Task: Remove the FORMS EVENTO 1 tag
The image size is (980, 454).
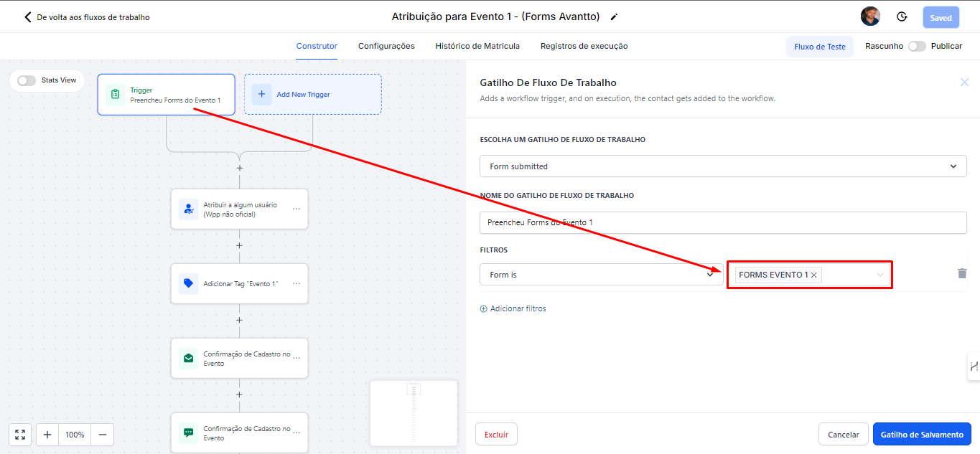Action: (814, 275)
